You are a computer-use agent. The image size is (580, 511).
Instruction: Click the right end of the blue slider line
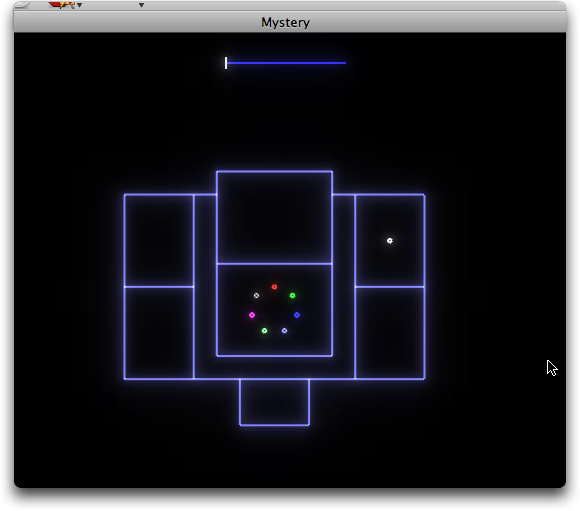point(345,63)
